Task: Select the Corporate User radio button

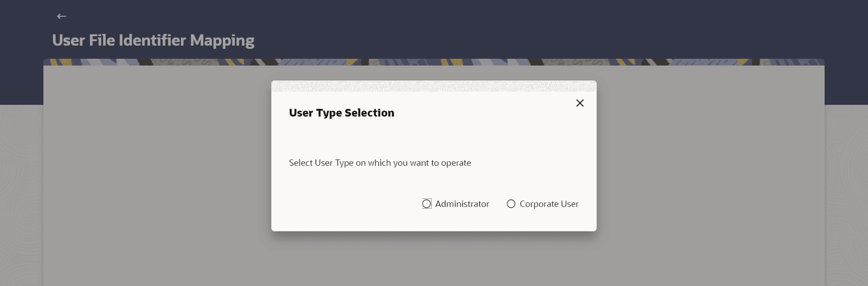Action: point(511,204)
